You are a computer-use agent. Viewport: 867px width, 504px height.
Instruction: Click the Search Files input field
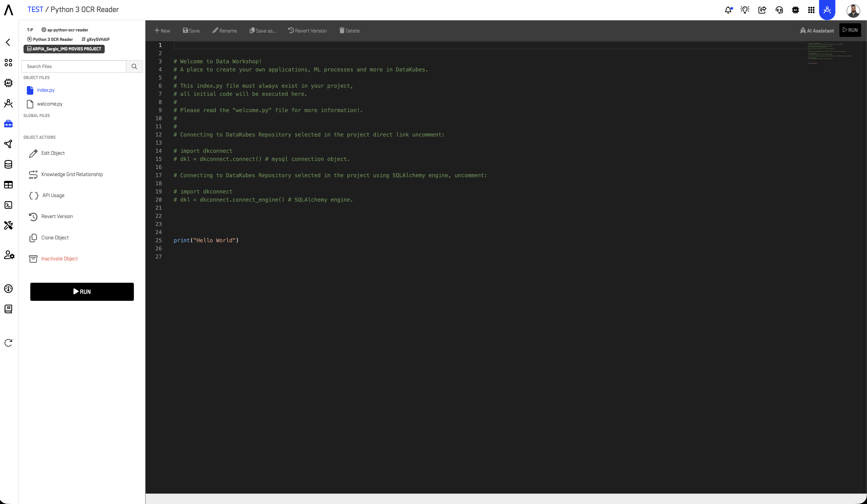[x=74, y=66]
